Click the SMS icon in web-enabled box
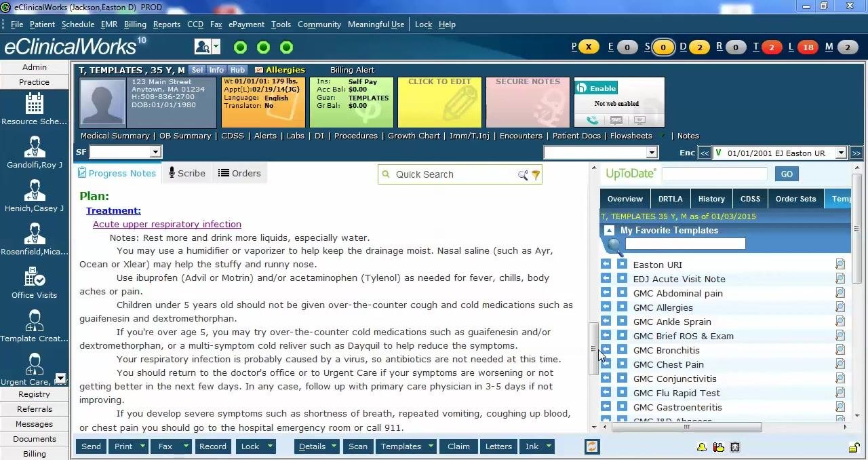 click(616, 120)
